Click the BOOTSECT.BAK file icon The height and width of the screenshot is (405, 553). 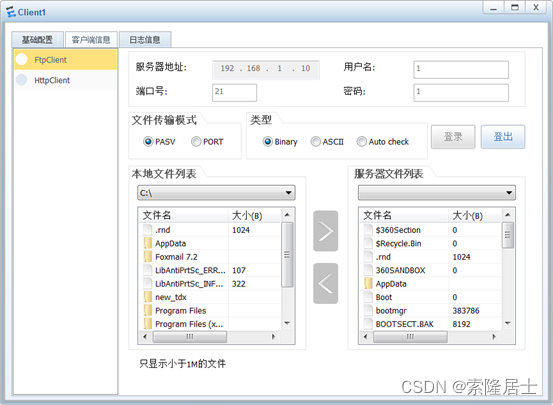[368, 324]
